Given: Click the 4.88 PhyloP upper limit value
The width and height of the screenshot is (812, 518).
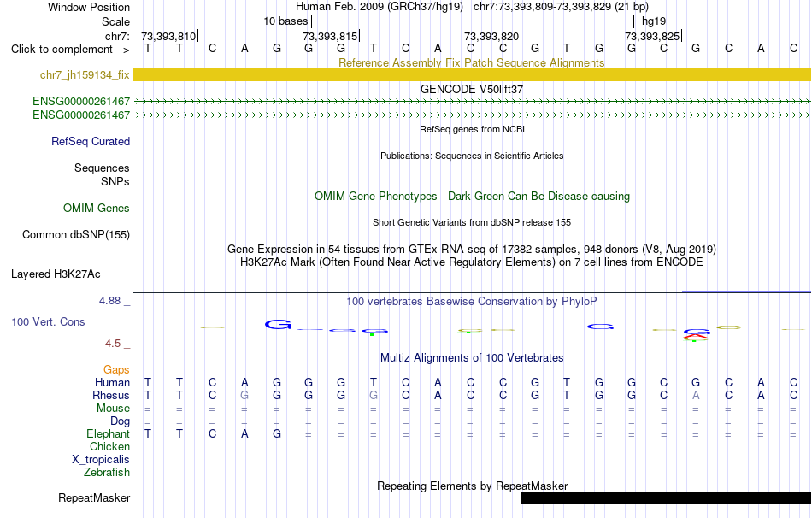Looking at the screenshot, I should (x=109, y=301).
